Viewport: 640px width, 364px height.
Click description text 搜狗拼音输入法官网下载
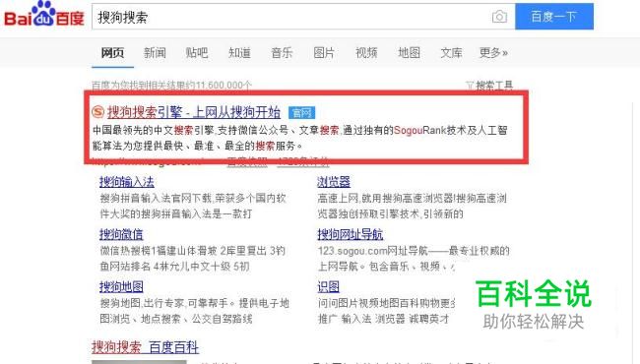click(157, 199)
